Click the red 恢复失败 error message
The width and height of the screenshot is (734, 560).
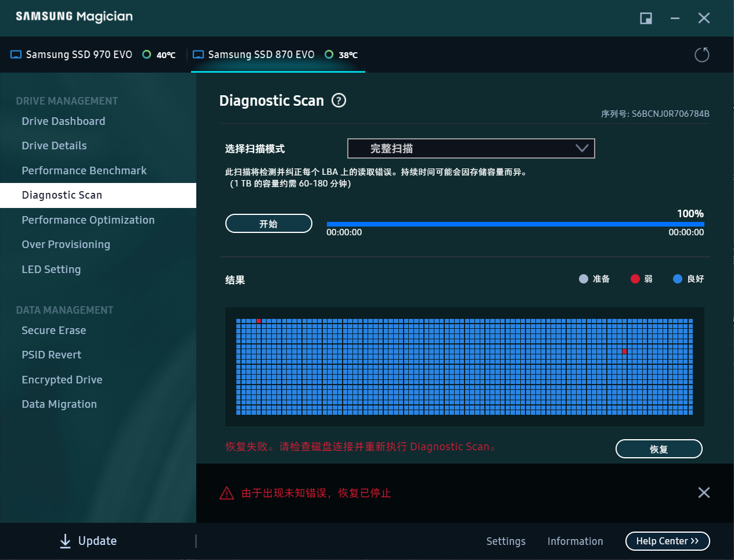coord(361,447)
